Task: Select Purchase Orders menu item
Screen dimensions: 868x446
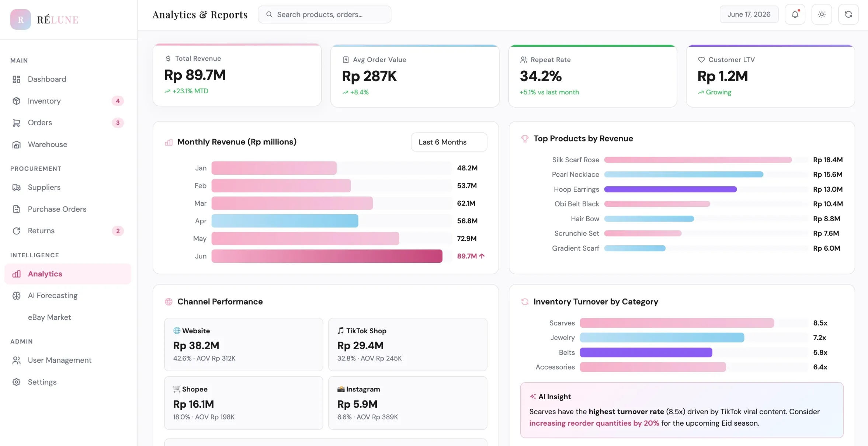Action: [68, 209]
